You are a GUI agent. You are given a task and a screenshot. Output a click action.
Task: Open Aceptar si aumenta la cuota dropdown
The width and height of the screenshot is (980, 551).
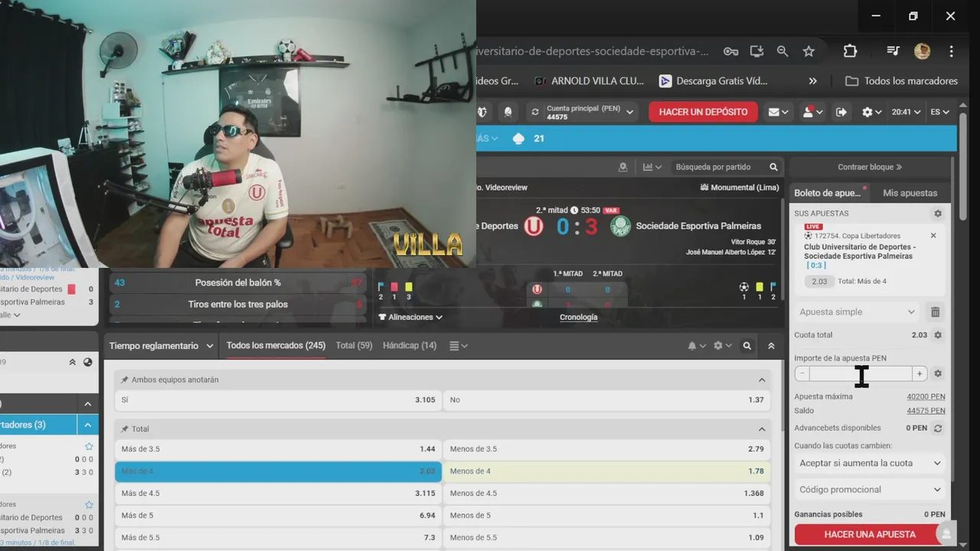[870, 463]
